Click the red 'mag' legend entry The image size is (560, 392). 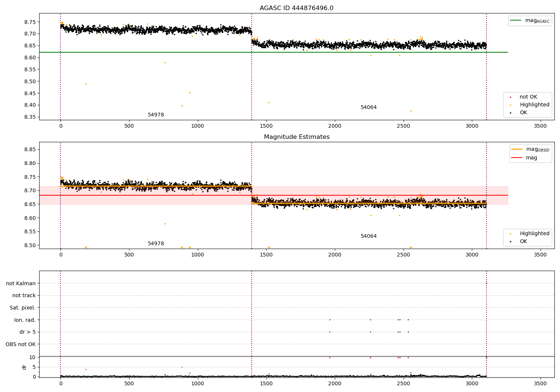(x=524, y=158)
